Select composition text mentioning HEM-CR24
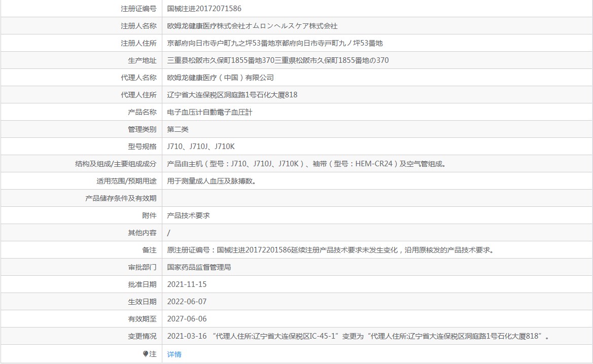 click(x=307, y=164)
